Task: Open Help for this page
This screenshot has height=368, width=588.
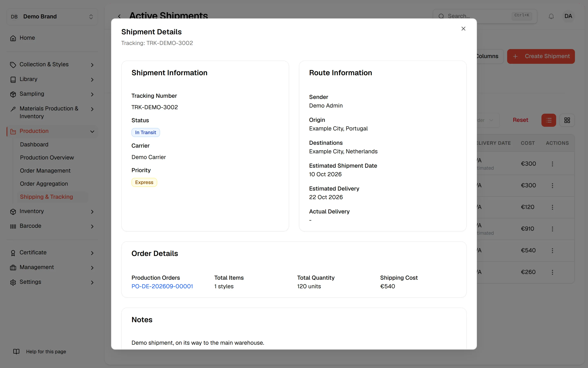Action: tap(39, 351)
